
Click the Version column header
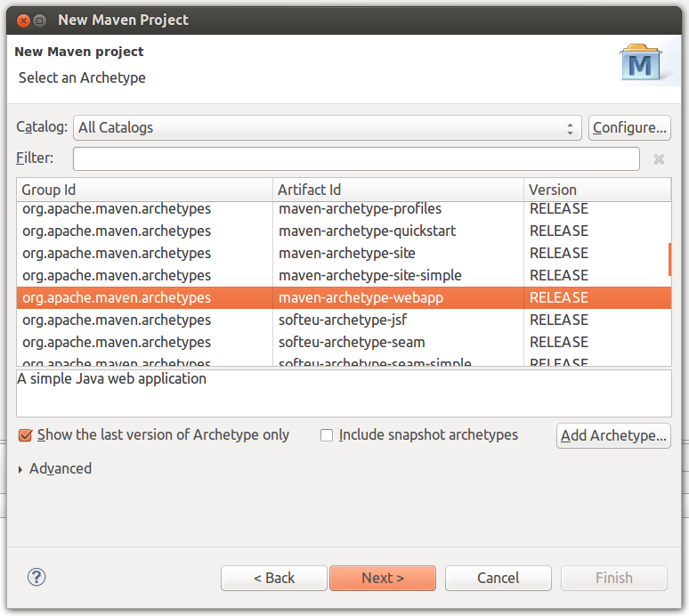click(596, 190)
